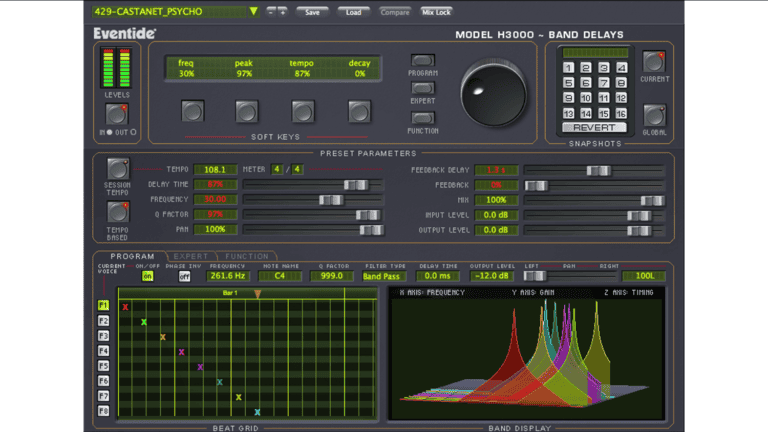The height and width of the screenshot is (432, 768).
Task: Toggle the IN/OUT bypass button below Levels
Action: [117, 114]
